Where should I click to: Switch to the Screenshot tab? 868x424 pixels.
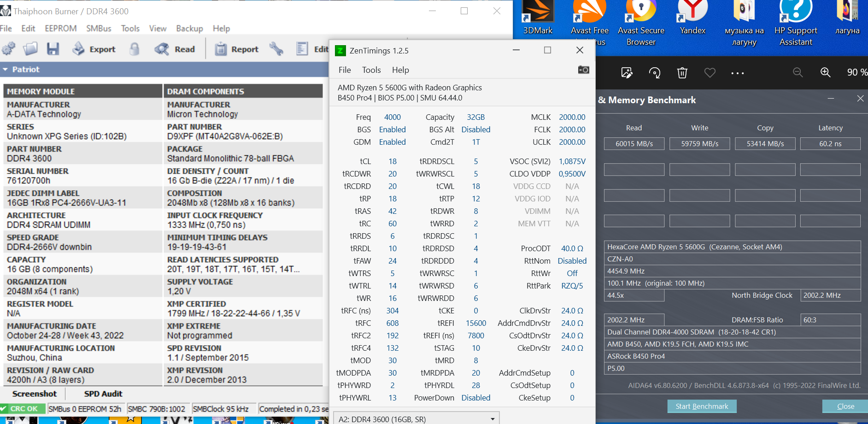[x=35, y=394]
